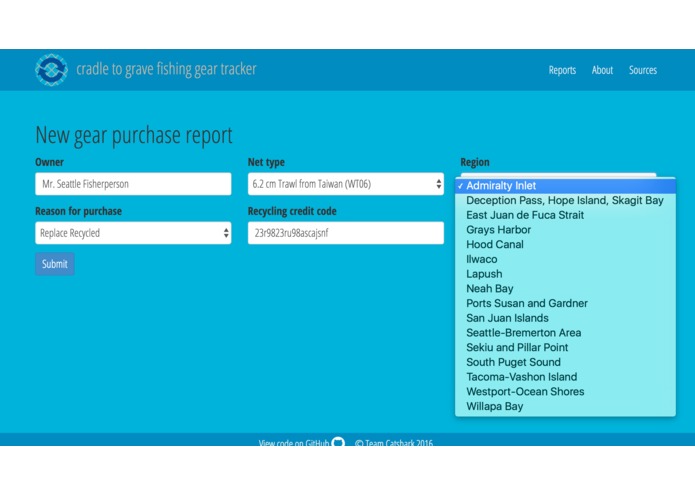Choose Willapa Bay region
Screen dimensions: 695x494
[566, 406]
